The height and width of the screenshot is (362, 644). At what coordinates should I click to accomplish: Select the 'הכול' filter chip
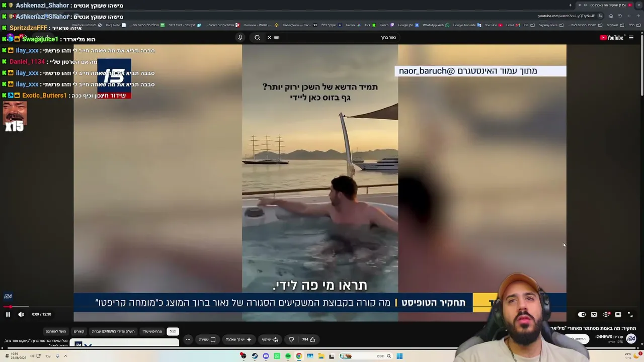pyautogui.click(x=173, y=331)
